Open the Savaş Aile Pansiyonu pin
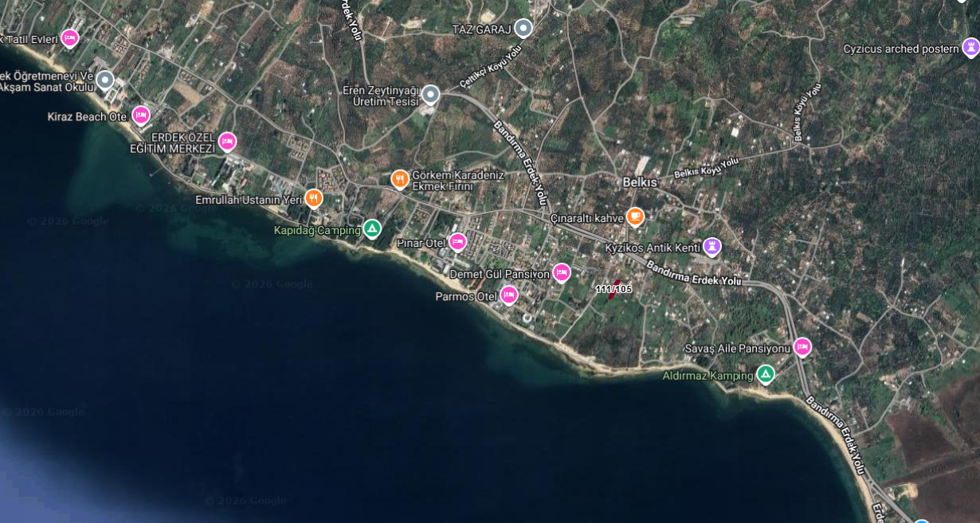This screenshot has height=523, width=980. [802, 347]
